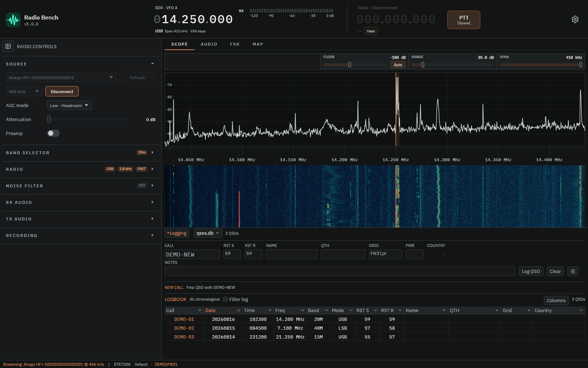588x368 pixels.
Task: Click the Radio Bench waveform logo
Action: (x=13, y=20)
